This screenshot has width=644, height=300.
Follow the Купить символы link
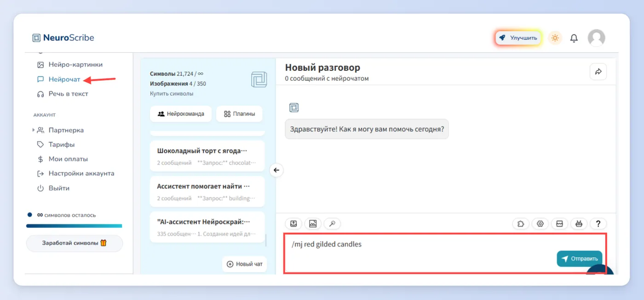click(172, 94)
